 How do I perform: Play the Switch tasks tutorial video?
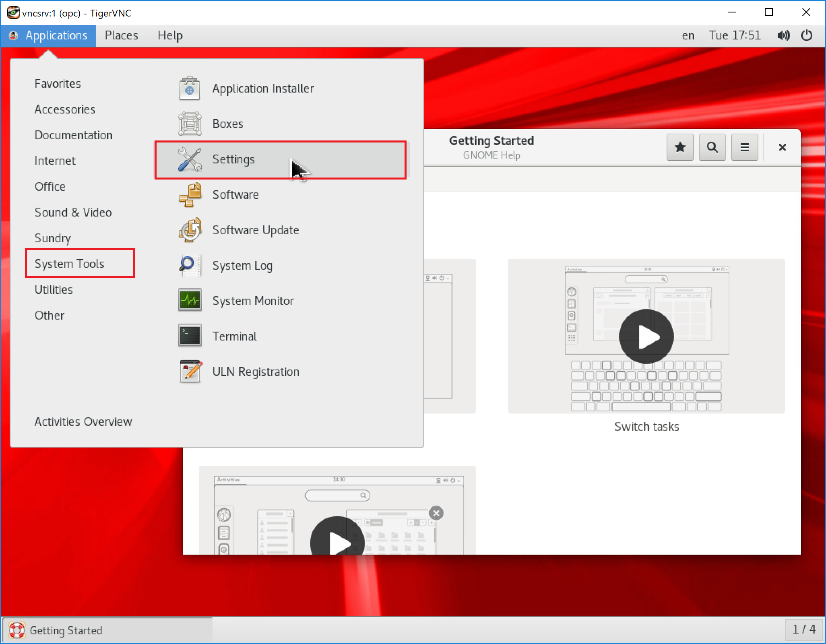646,336
